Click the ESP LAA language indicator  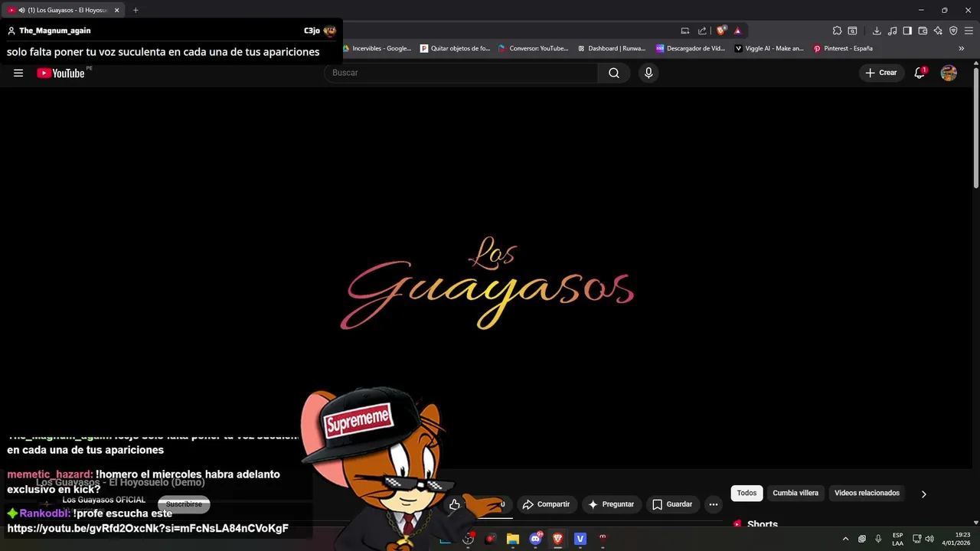898,539
